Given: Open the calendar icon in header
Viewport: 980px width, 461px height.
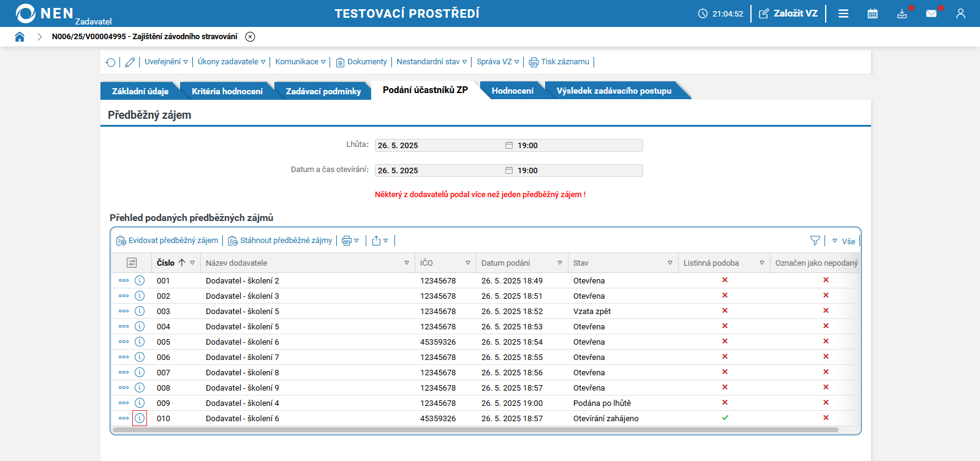Looking at the screenshot, I should pyautogui.click(x=872, y=13).
